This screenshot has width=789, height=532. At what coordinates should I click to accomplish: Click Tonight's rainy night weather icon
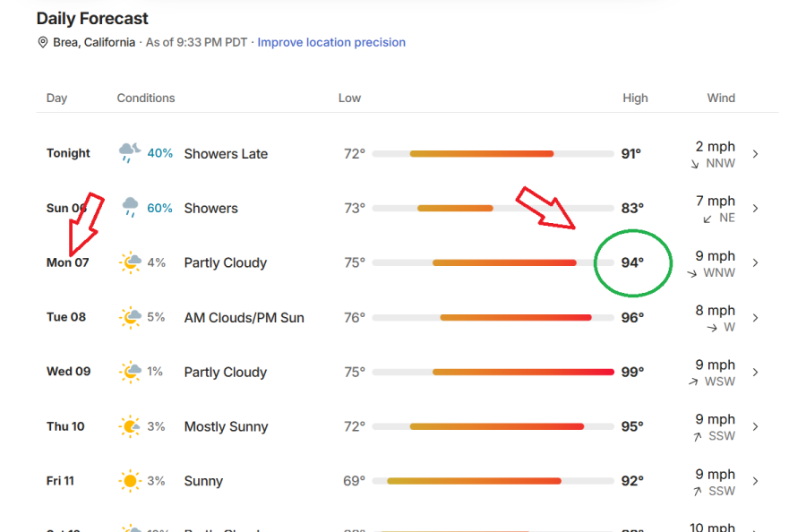[130, 152]
